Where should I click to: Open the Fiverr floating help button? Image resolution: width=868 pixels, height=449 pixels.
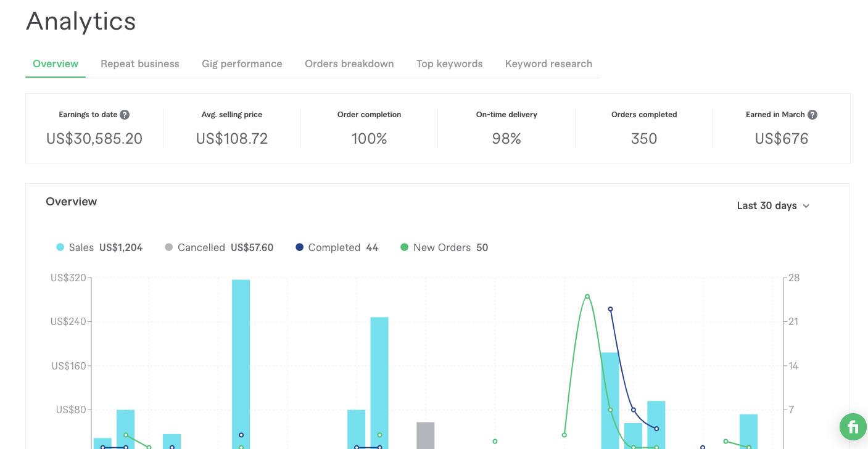(x=853, y=426)
